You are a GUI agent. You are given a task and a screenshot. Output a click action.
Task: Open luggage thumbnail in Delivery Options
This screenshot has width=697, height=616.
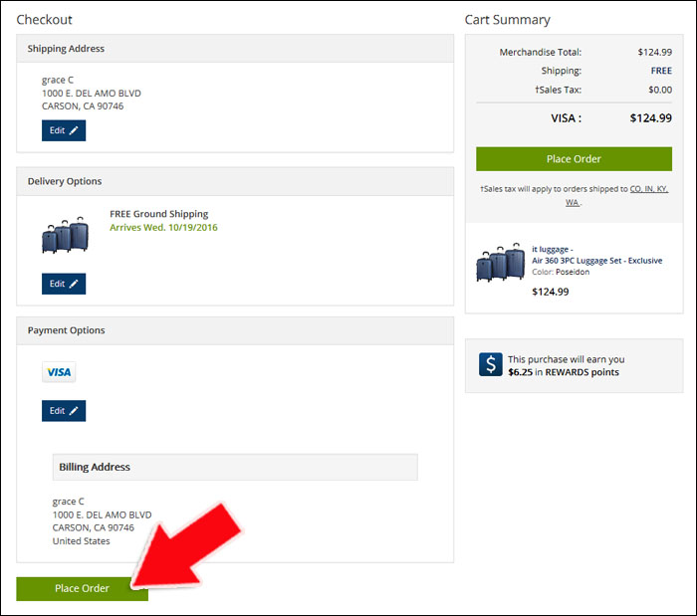[x=65, y=235]
